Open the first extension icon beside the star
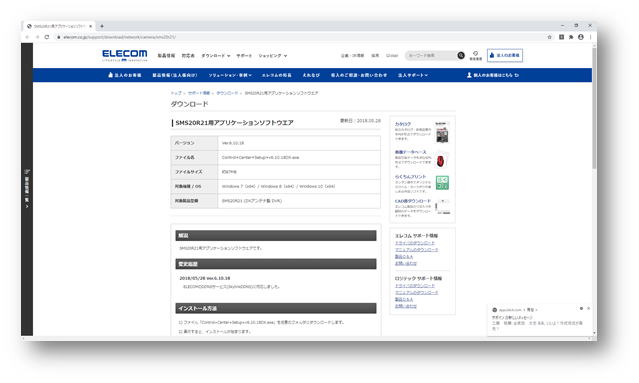The width and height of the screenshot is (639, 383). (561, 37)
